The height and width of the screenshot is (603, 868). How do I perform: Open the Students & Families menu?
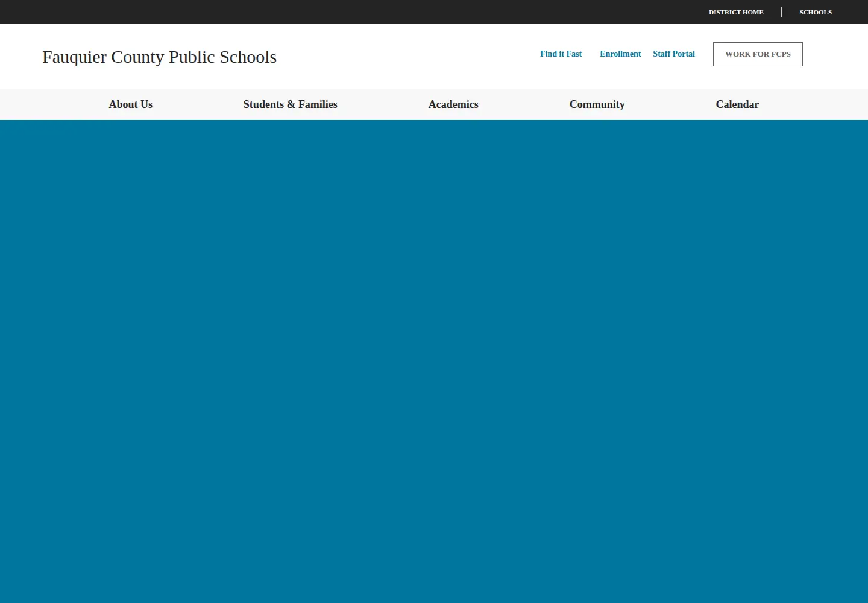291,104
